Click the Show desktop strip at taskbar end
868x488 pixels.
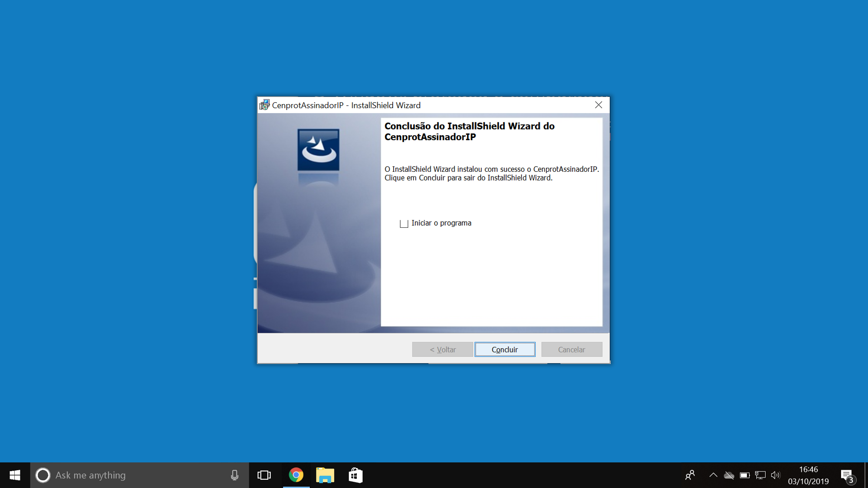point(866,475)
